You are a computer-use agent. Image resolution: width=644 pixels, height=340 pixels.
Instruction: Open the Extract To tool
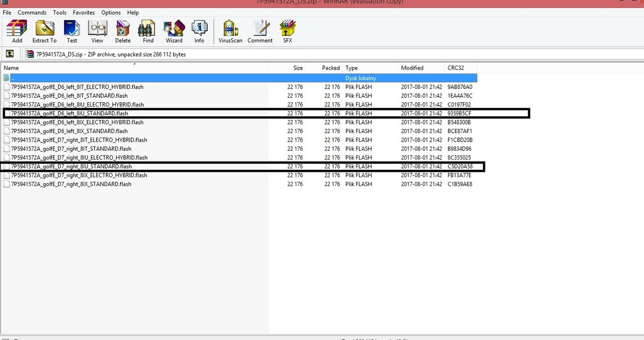coord(44,32)
